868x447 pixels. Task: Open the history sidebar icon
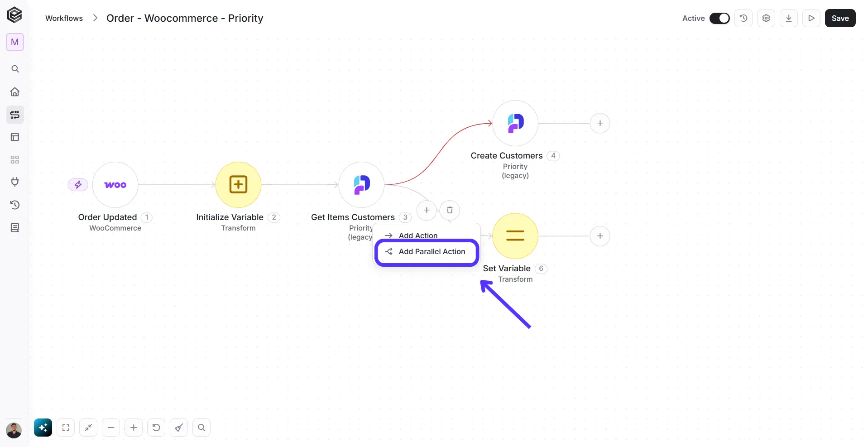pos(15,205)
